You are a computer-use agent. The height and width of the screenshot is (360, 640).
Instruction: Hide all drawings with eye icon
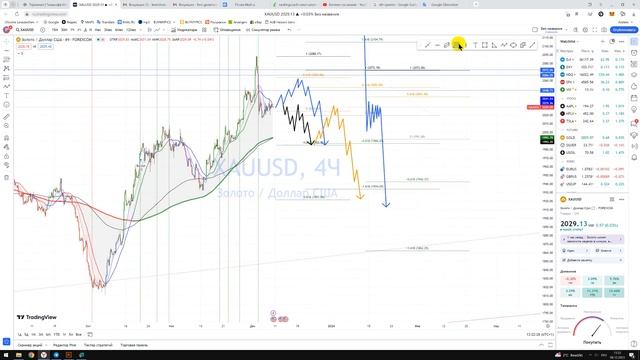point(6,165)
